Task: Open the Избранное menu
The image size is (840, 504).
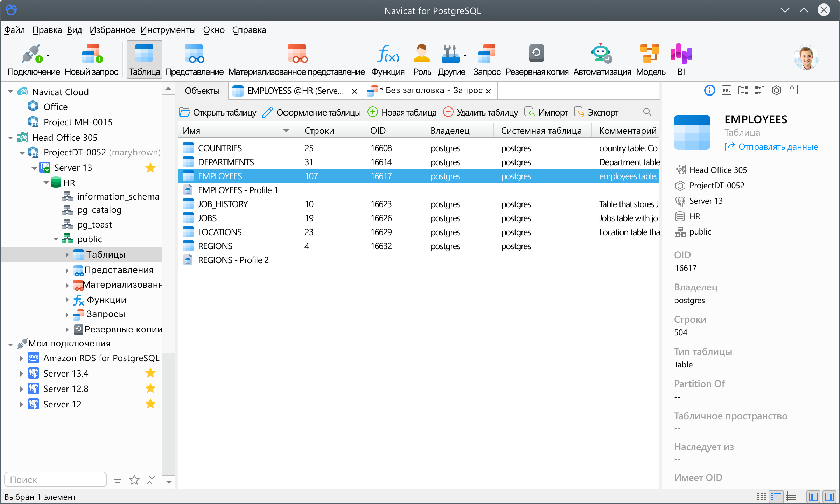Action: (112, 30)
